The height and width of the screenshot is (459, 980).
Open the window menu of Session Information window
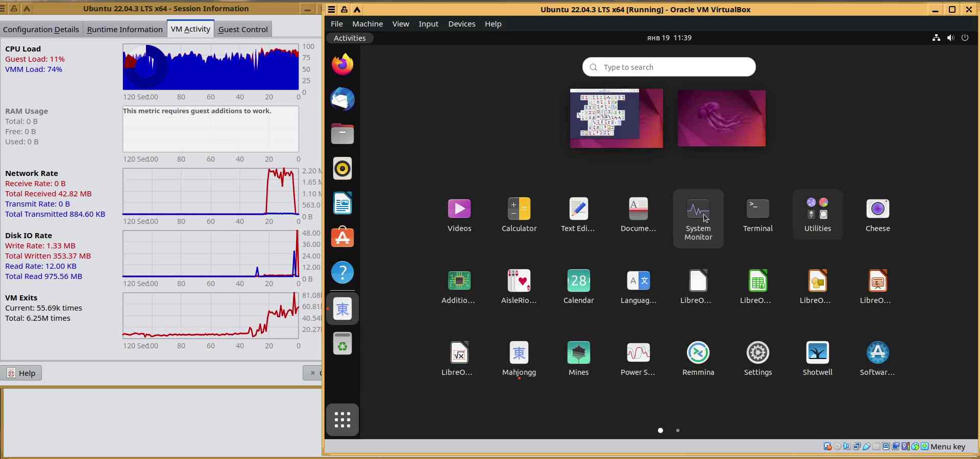(x=2, y=9)
